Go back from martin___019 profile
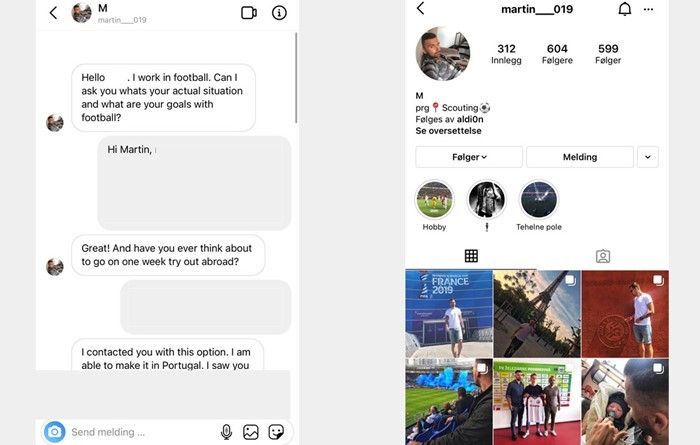 (420, 8)
